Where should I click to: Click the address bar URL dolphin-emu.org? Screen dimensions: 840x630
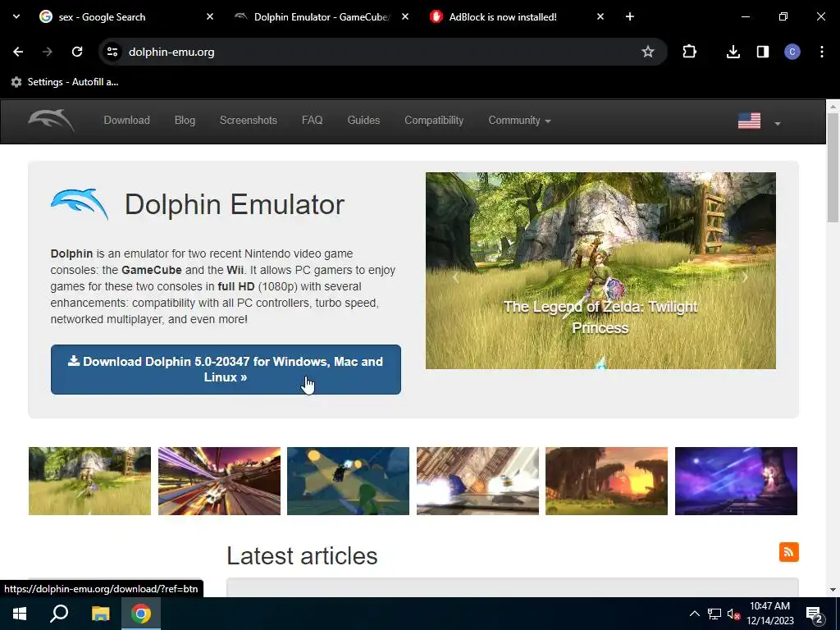(x=171, y=52)
